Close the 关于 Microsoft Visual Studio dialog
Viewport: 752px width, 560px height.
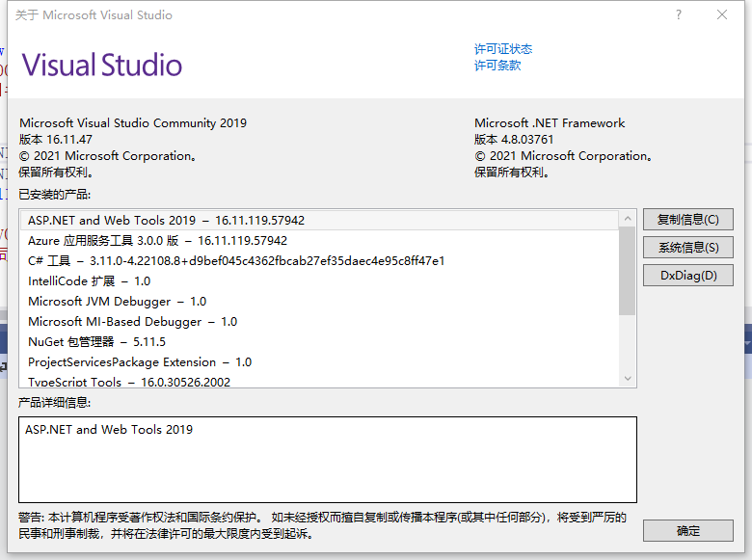click(x=722, y=14)
